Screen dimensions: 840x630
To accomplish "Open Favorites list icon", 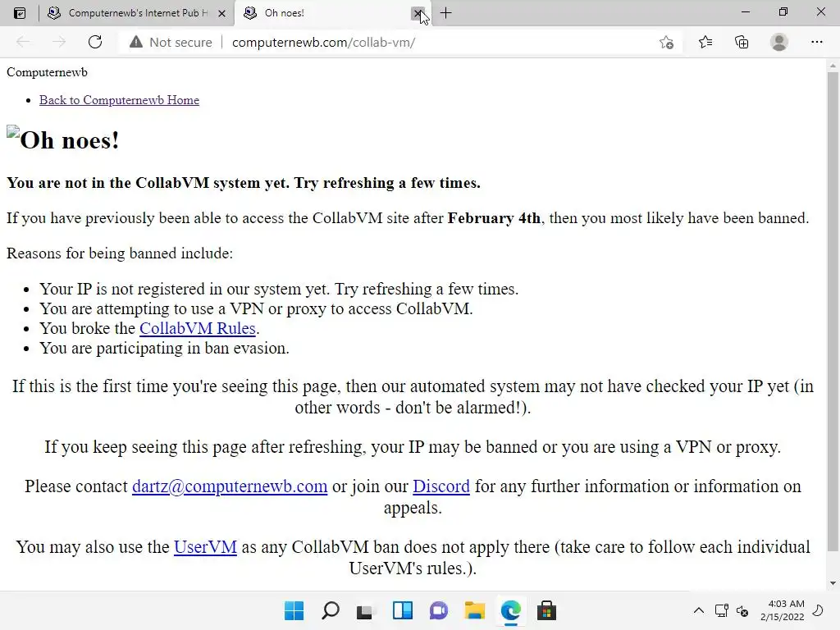I will tap(705, 42).
